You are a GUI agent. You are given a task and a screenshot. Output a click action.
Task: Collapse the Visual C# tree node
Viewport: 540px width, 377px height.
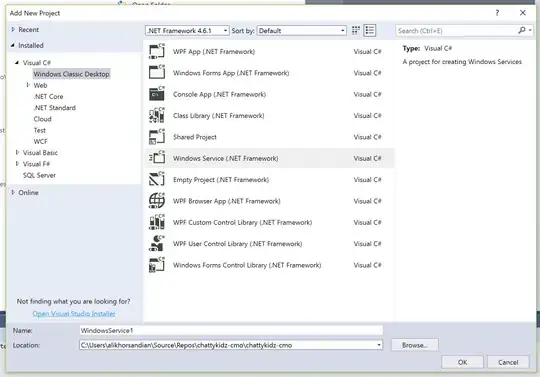(x=17, y=63)
